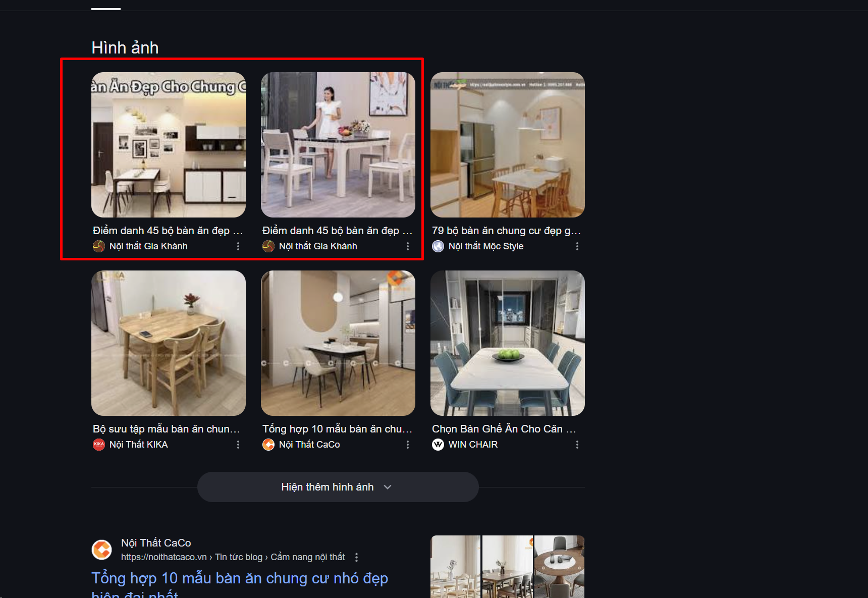The width and height of the screenshot is (868, 598).
Task: Select the thumbnail with blue chairs and green apples
Action: point(508,343)
